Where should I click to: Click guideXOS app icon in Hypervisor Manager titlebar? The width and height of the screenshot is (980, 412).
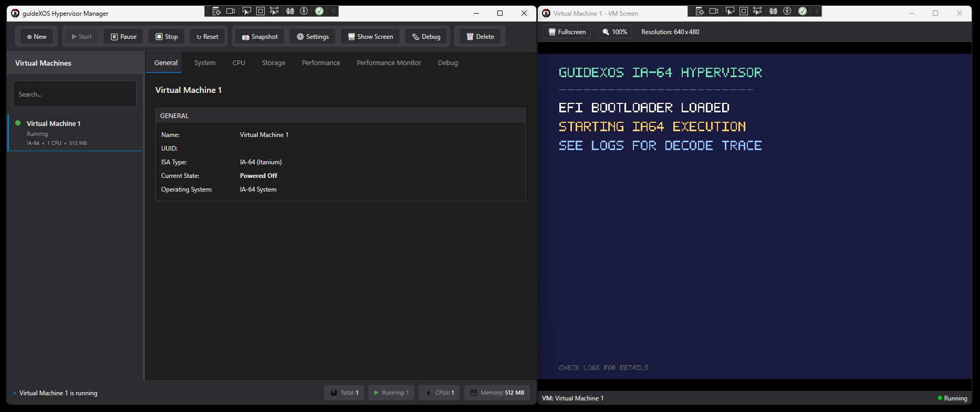15,13
